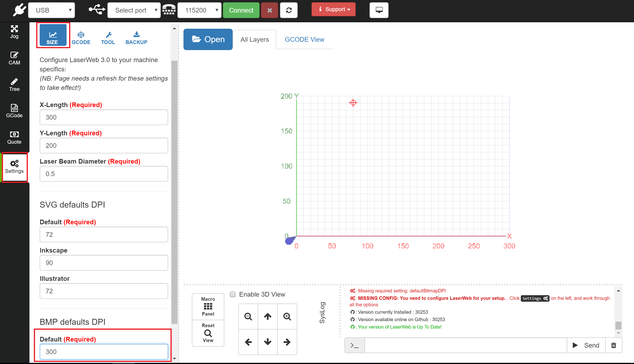Pan view left with left arrow

pyautogui.click(x=248, y=342)
